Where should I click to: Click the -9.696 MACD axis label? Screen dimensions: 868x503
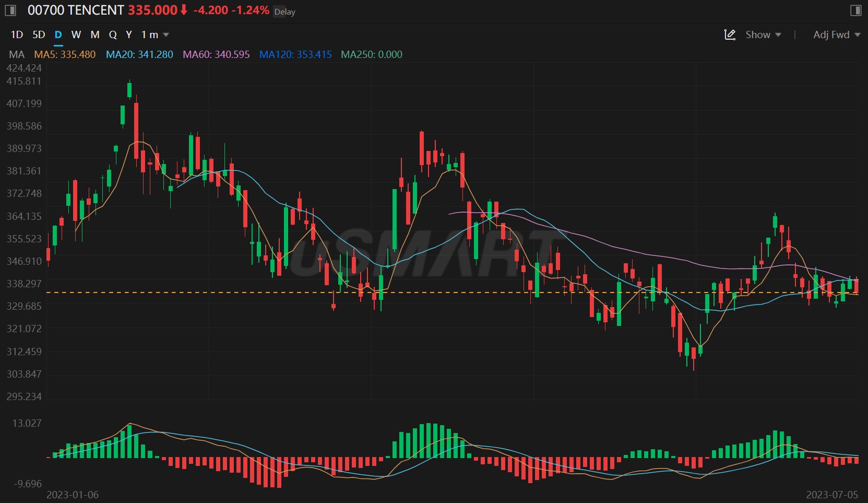pos(27,484)
